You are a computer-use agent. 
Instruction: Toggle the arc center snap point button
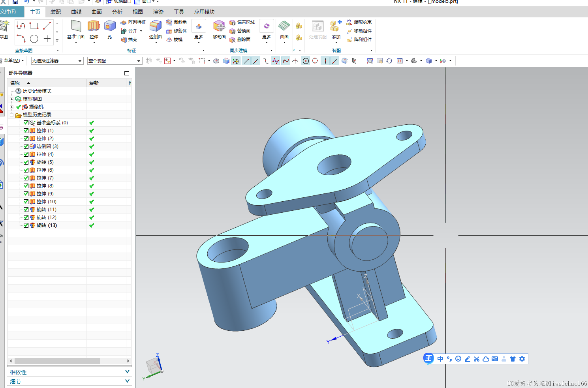(x=306, y=61)
